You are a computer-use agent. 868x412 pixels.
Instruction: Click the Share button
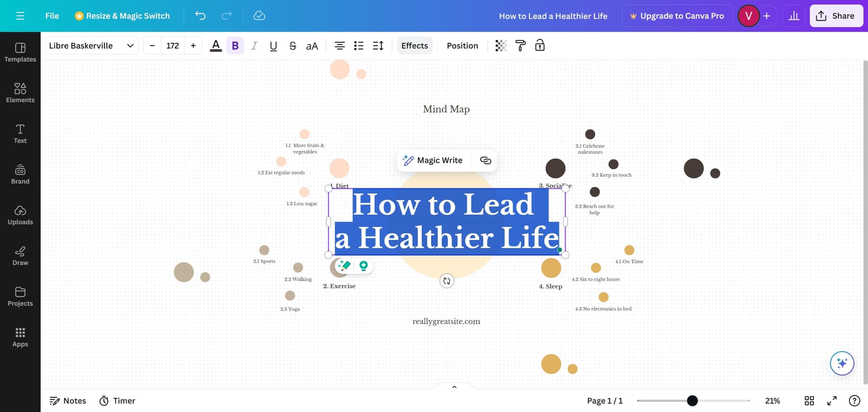836,16
